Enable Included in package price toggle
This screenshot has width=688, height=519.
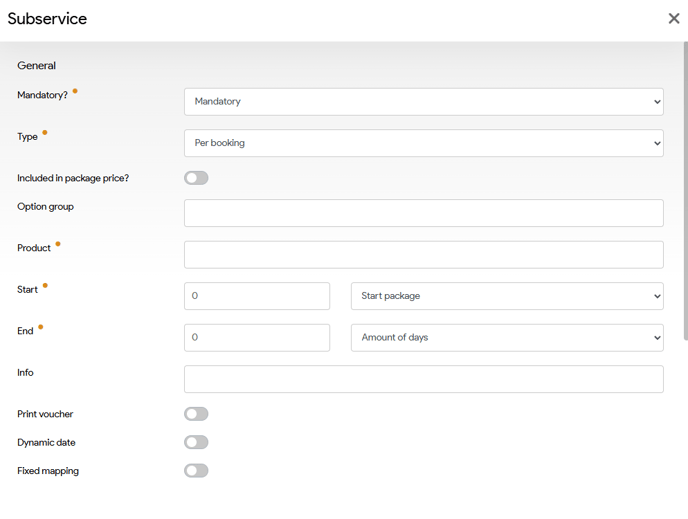tap(196, 178)
